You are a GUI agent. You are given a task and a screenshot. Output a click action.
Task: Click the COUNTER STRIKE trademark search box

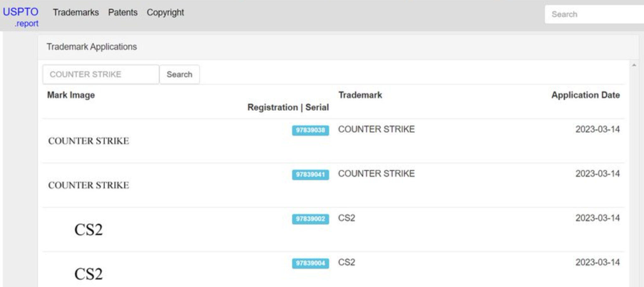101,74
